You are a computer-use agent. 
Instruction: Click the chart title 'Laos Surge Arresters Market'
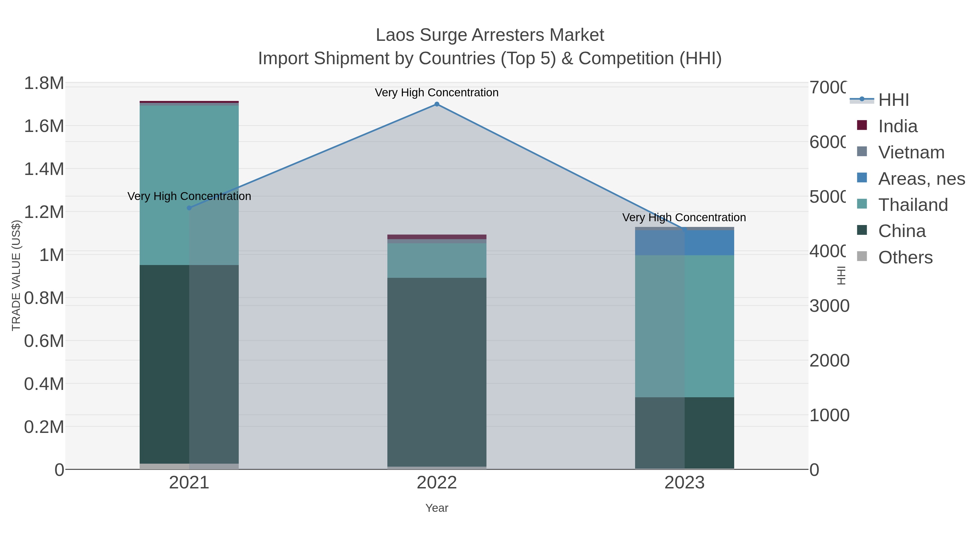[490, 35]
